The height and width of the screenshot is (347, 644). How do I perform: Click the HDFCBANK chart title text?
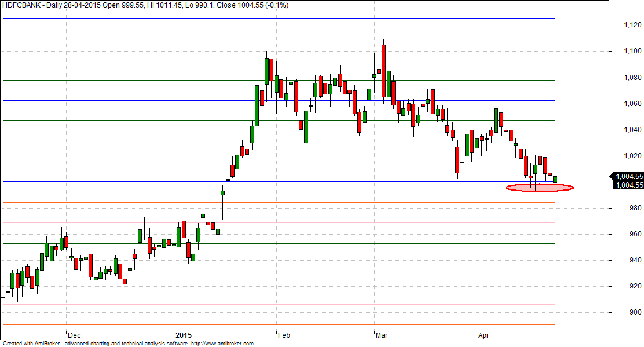point(21,5)
